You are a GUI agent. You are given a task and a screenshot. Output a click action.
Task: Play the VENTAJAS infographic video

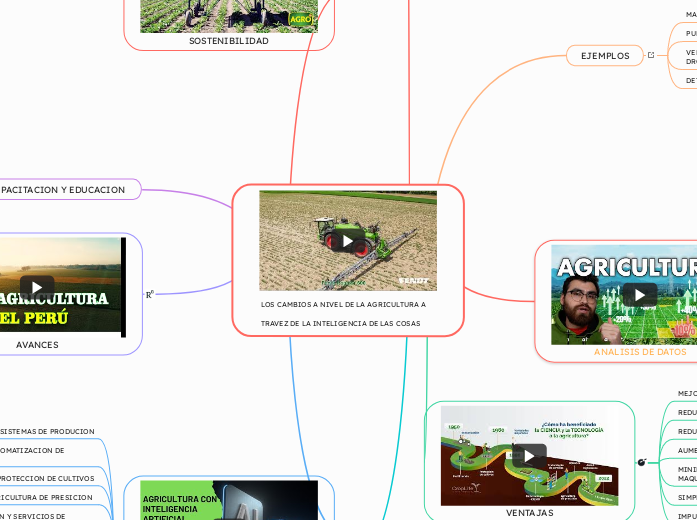click(x=529, y=456)
